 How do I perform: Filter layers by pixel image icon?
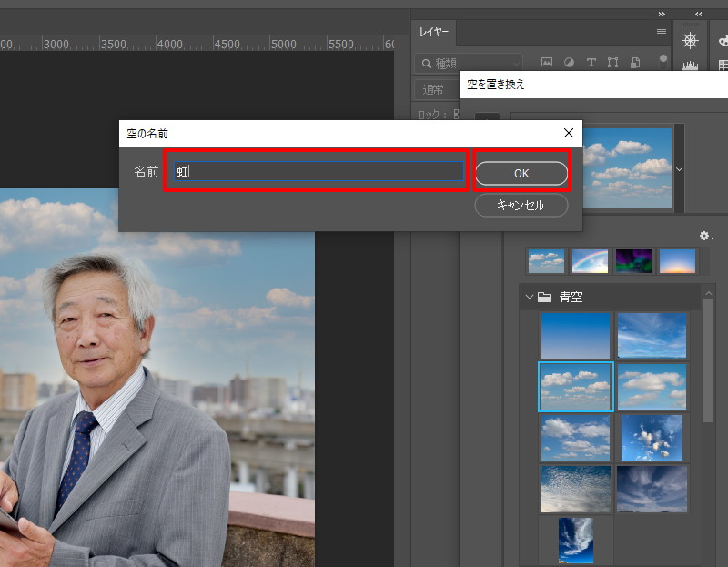point(547,63)
